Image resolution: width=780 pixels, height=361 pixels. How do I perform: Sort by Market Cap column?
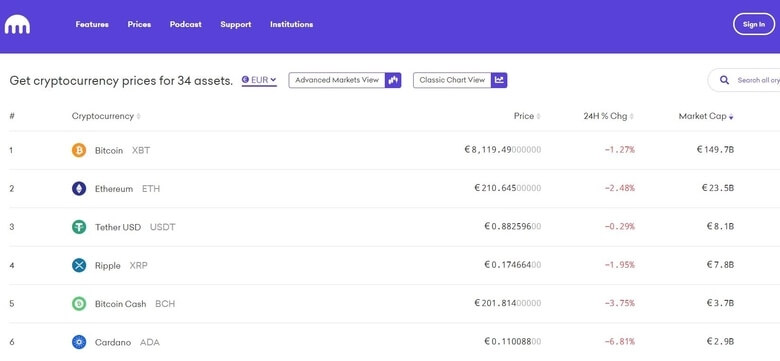point(706,116)
